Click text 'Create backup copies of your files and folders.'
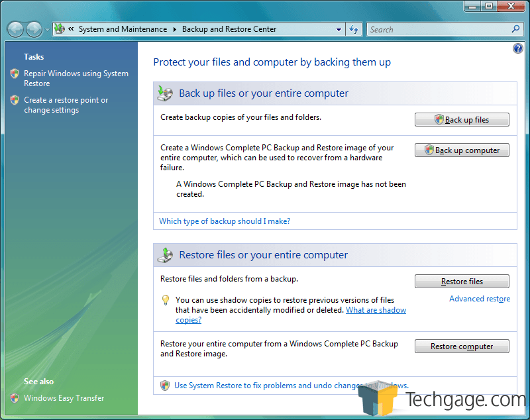 click(x=240, y=117)
